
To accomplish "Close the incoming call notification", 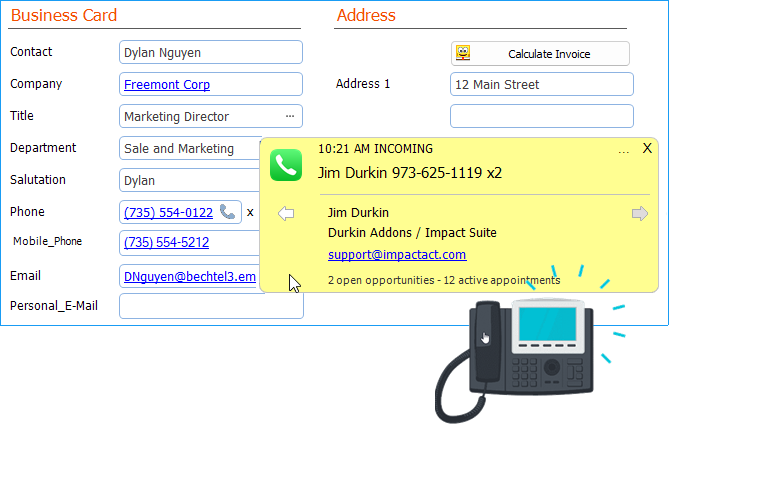I will pyautogui.click(x=647, y=148).
